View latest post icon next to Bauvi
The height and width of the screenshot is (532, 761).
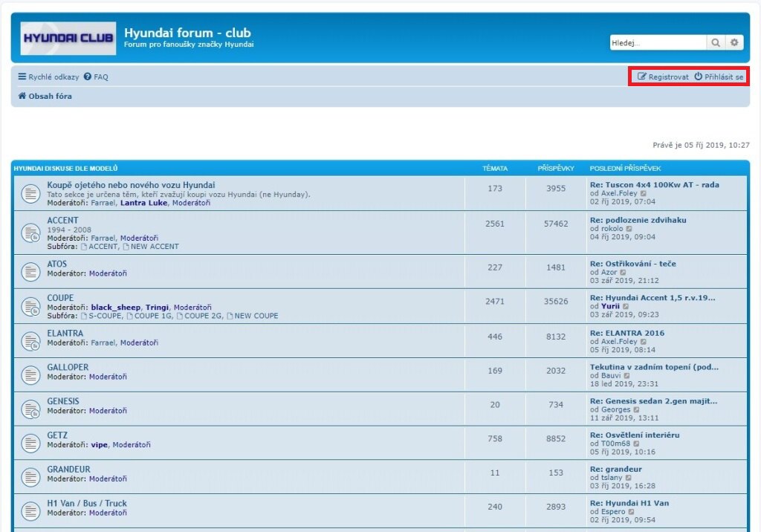tap(627, 376)
